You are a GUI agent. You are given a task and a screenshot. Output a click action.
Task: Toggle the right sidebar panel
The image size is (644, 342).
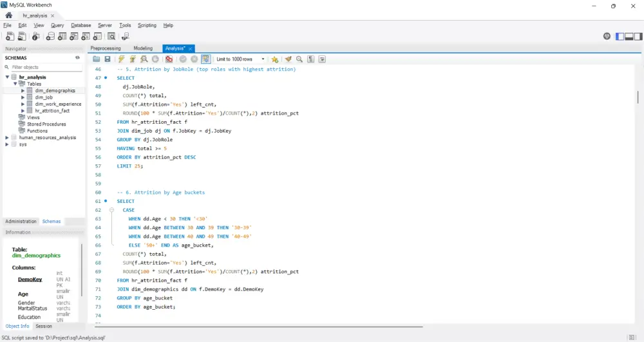[x=638, y=37]
